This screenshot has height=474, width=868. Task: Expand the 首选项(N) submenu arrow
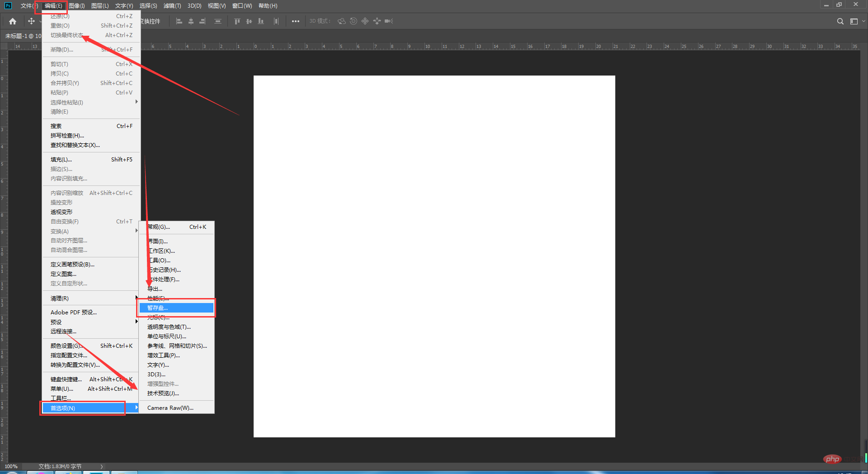(137, 408)
